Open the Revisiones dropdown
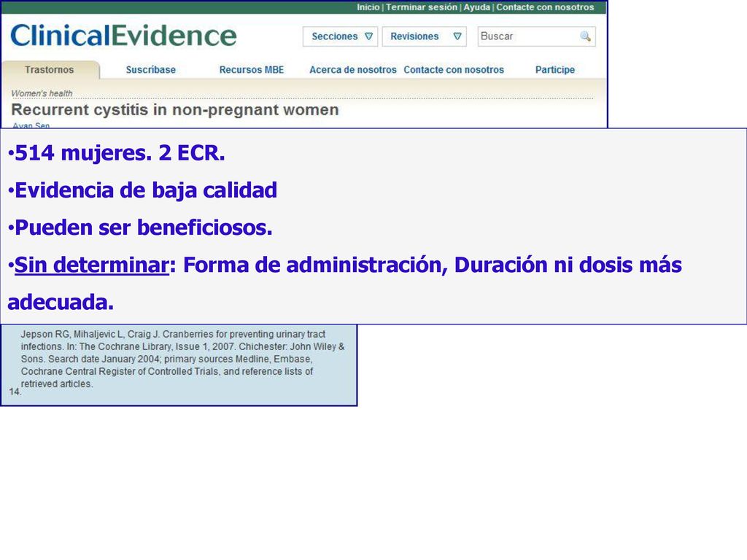This screenshot has width=747, height=560. pos(424,36)
